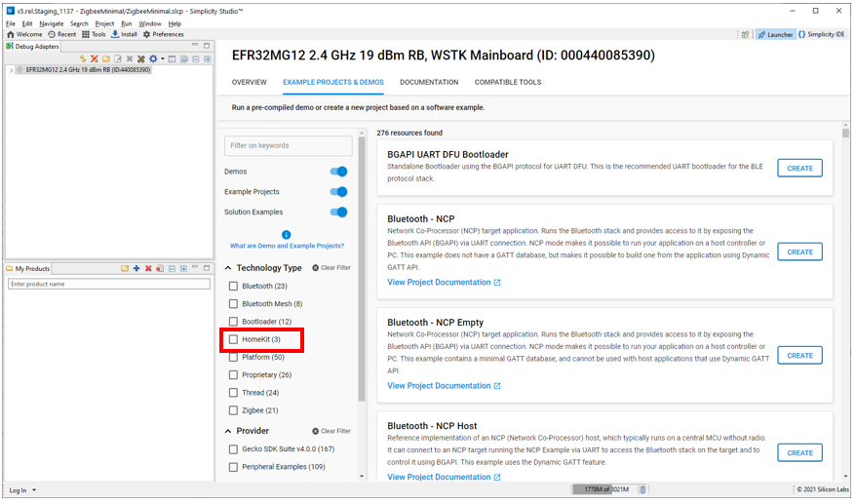Collapse the Provider filter section
856x504 pixels.
pyautogui.click(x=228, y=432)
